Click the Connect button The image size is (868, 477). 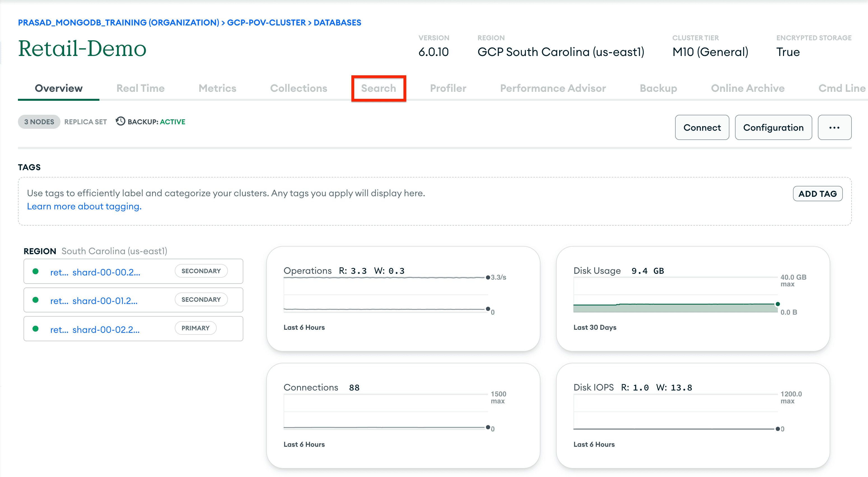tap(702, 128)
